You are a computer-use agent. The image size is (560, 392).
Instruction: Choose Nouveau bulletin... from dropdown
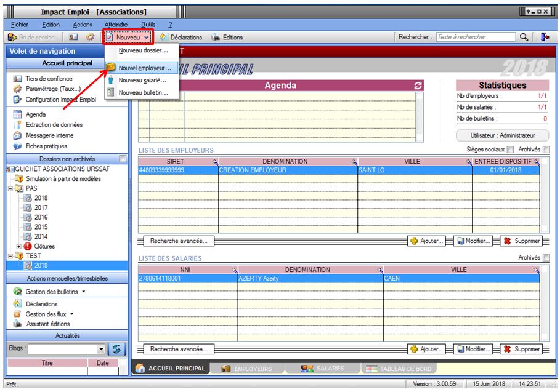[142, 92]
